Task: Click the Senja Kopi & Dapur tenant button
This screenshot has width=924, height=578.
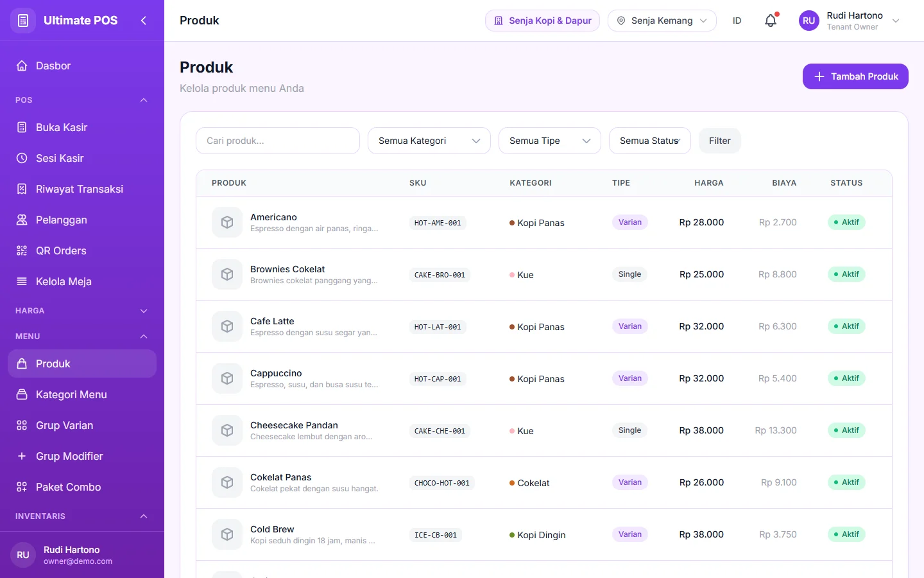Action: point(543,21)
